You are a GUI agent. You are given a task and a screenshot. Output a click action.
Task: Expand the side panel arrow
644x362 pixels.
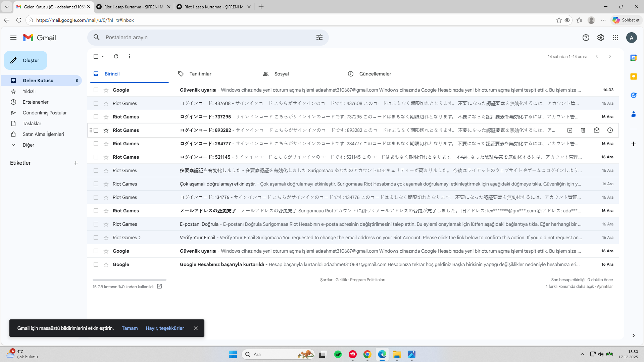(634, 335)
